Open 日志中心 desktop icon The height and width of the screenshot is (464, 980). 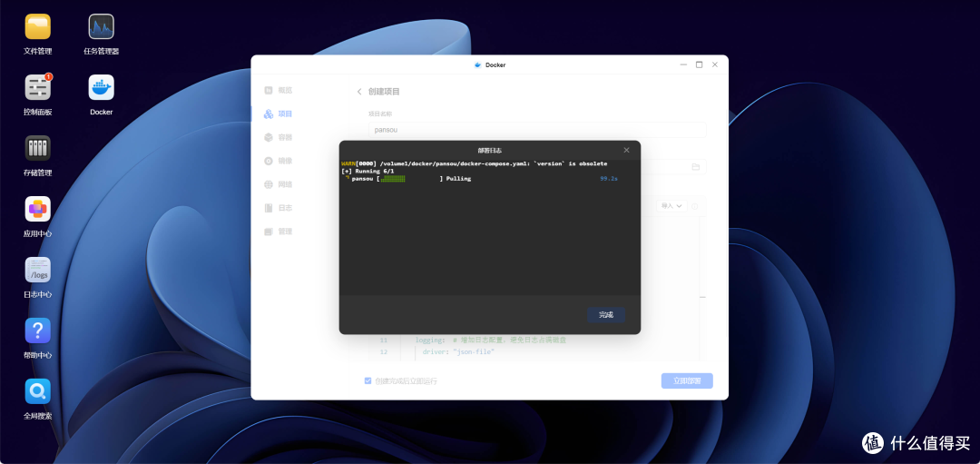(x=37, y=270)
